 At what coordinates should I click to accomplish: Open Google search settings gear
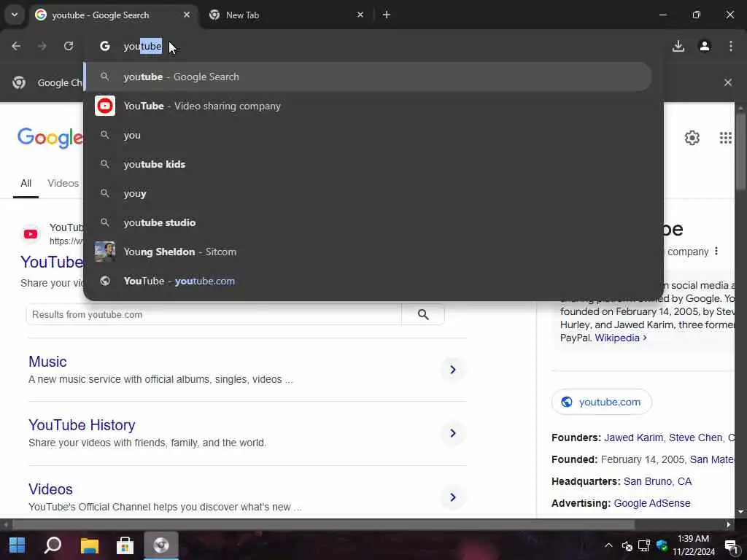pos(692,138)
